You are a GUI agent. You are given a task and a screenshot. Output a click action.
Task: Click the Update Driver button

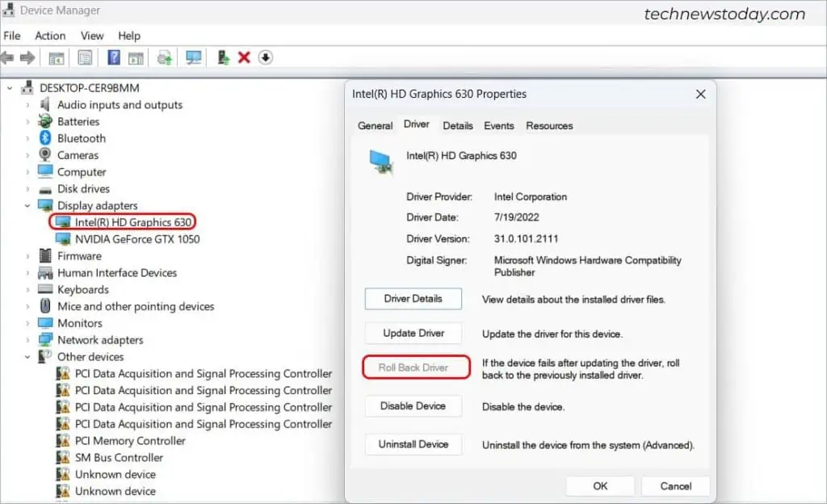(413, 334)
